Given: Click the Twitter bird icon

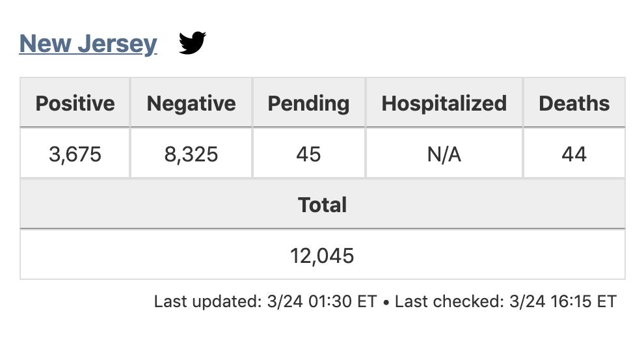Looking at the screenshot, I should point(193,44).
